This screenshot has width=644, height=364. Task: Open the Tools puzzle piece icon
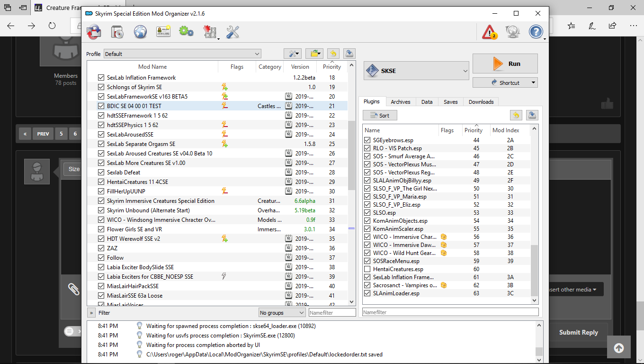209,32
